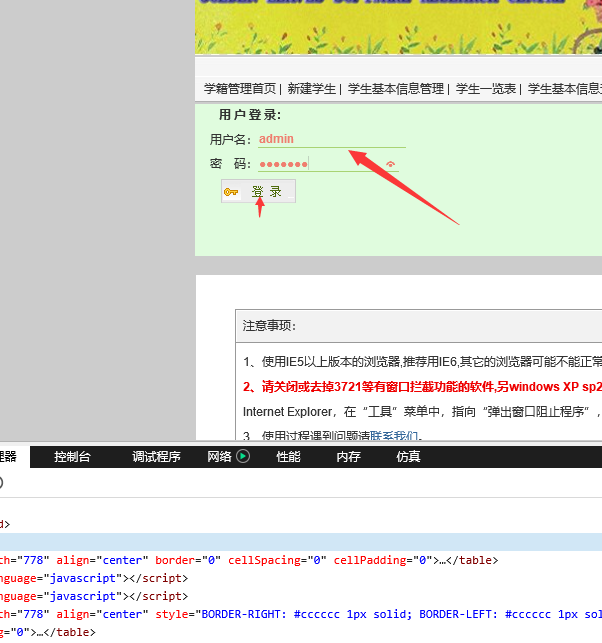Viewport: 602px width, 643px height.
Task: Click the 登录 login button
Action: [258, 192]
